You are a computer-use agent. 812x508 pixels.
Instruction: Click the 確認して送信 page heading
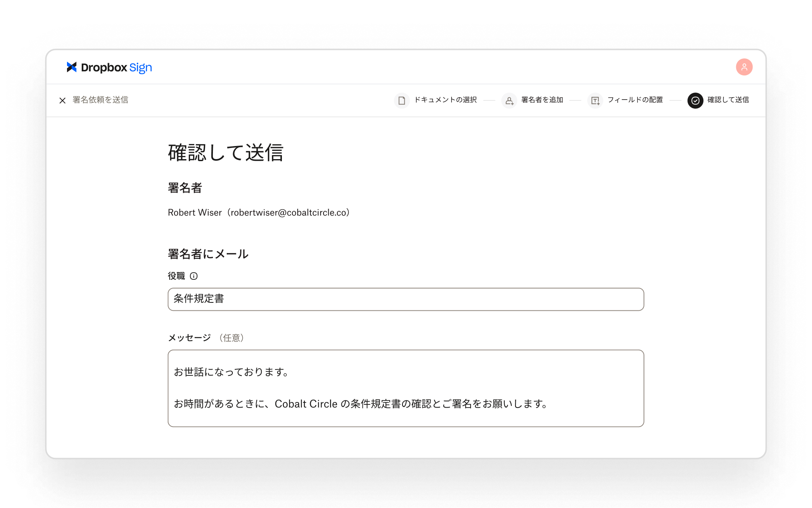(226, 153)
